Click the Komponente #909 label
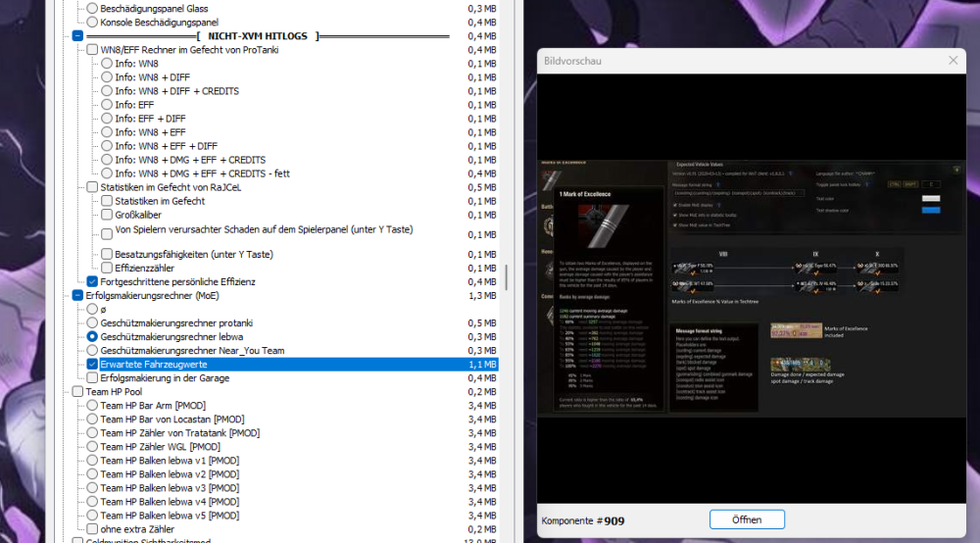Image resolution: width=980 pixels, height=543 pixels. (x=583, y=520)
